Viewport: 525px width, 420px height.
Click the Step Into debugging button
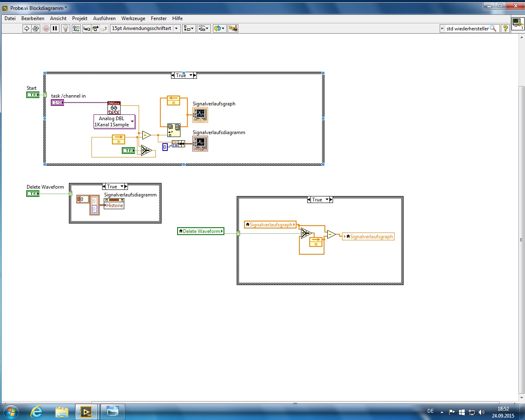click(x=87, y=28)
